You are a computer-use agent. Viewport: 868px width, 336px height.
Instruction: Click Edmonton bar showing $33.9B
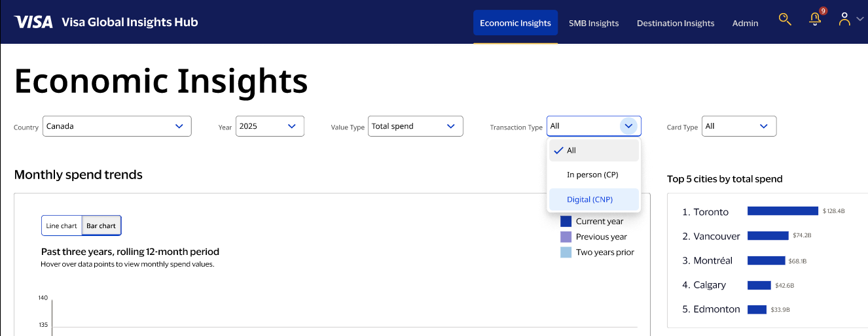pyautogui.click(x=757, y=309)
